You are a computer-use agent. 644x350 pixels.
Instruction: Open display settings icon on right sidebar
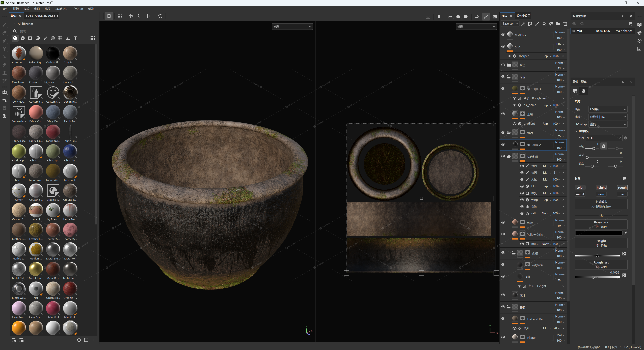tap(639, 24)
